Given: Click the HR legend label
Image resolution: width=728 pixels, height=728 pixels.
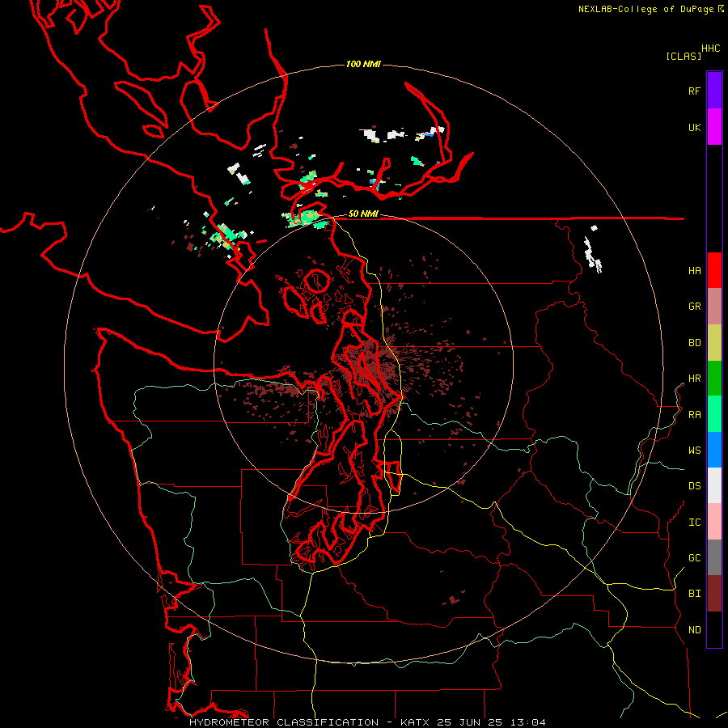Looking at the screenshot, I should (x=694, y=379).
